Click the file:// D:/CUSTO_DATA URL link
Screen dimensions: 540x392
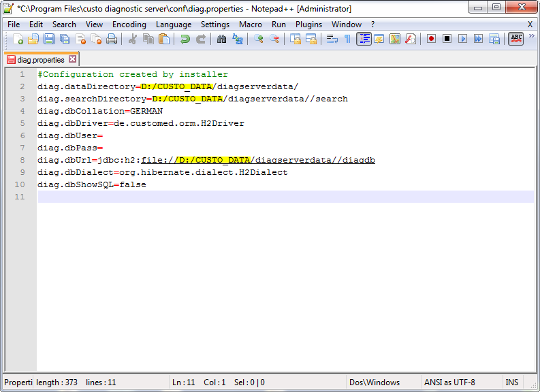pos(258,160)
